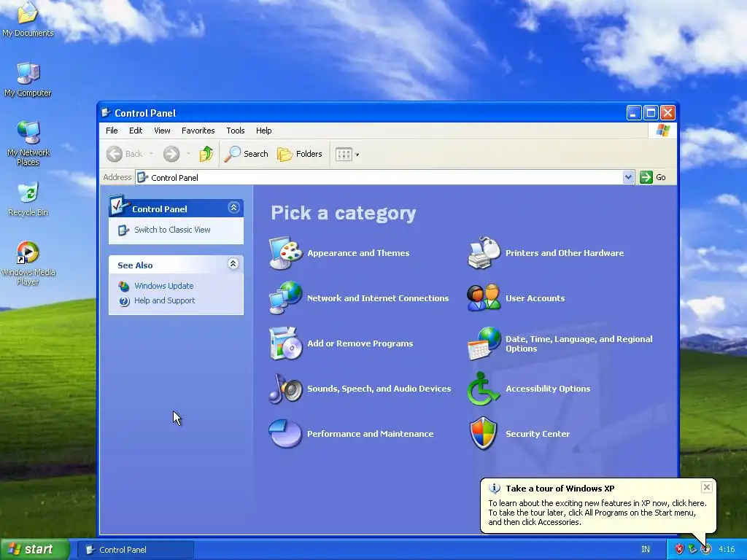Open the Windows Update link
The width and height of the screenshot is (747, 560).
164,286
